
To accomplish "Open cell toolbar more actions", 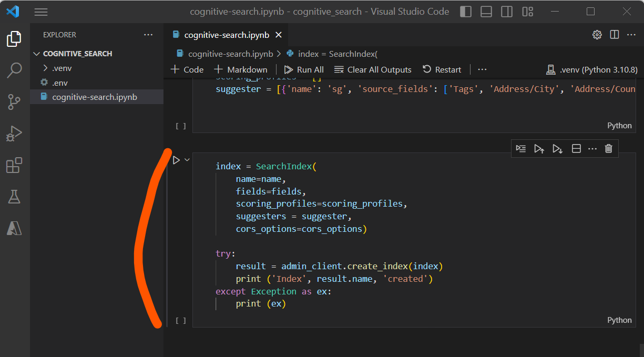I will point(592,149).
